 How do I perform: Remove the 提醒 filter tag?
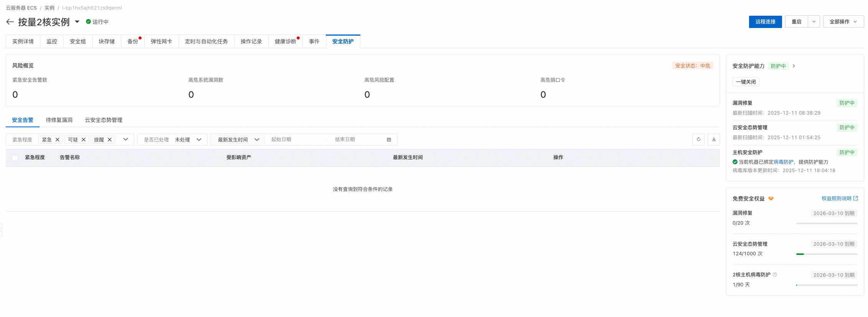coord(110,140)
